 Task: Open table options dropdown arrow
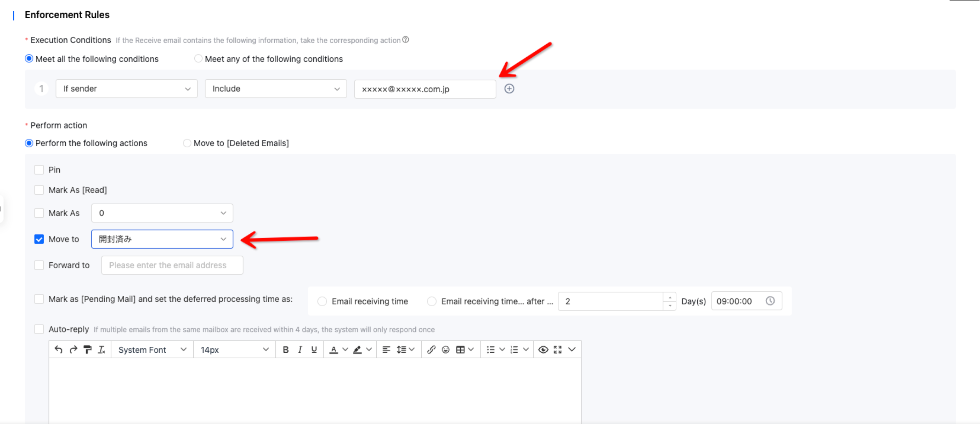[x=471, y=349]
